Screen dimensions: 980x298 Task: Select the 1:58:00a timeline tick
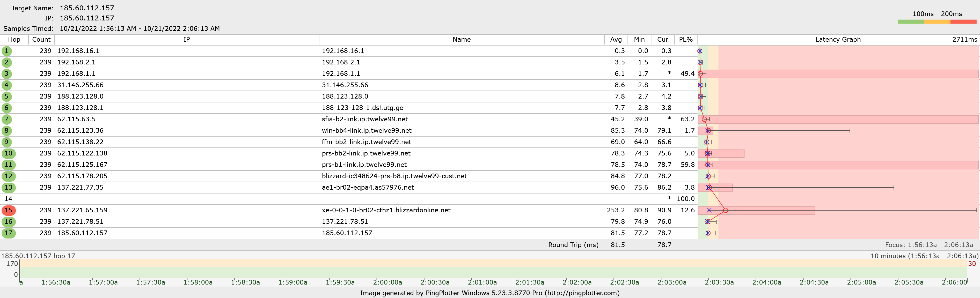coord(198,282)
